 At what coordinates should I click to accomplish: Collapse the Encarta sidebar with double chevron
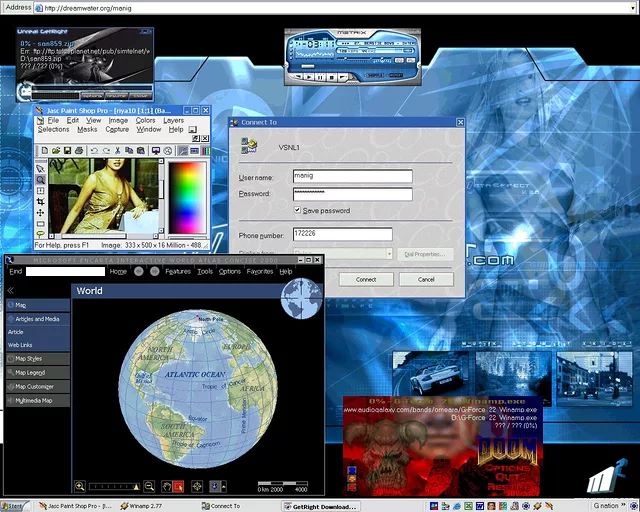(x=10, y=290)
